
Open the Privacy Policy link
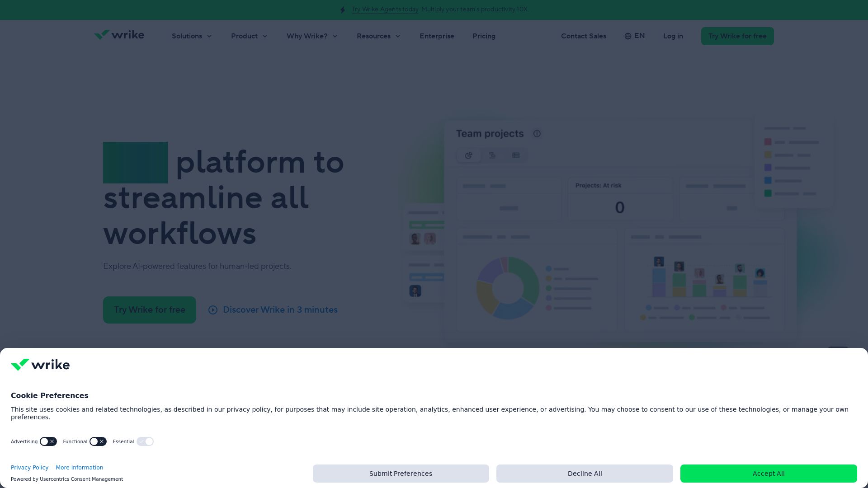29,468
